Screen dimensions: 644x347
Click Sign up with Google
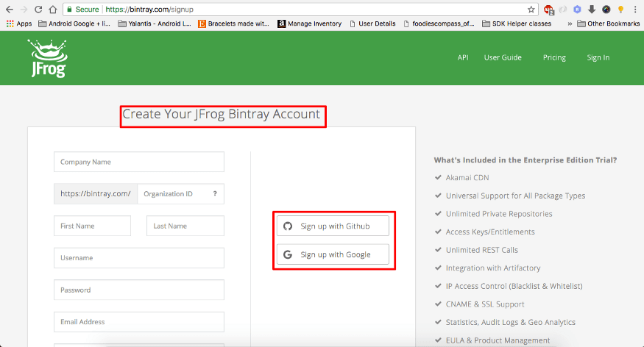333,254
